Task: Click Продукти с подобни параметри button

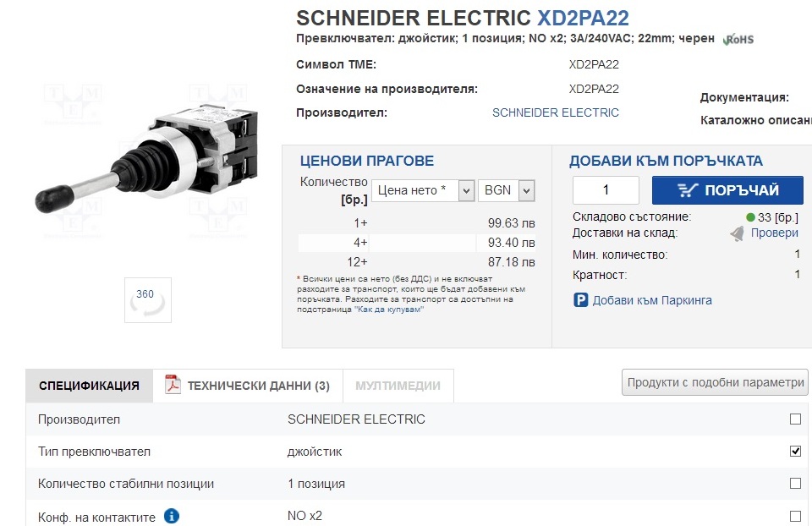Action: [715, 382]
